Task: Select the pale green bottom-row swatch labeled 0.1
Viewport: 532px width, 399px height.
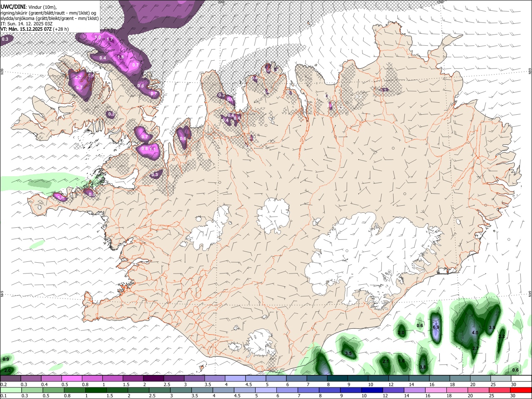Action: point(10,390)
